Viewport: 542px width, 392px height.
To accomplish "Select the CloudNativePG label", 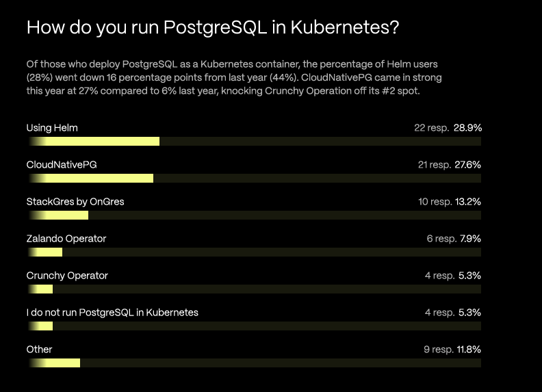I will 62,165.
